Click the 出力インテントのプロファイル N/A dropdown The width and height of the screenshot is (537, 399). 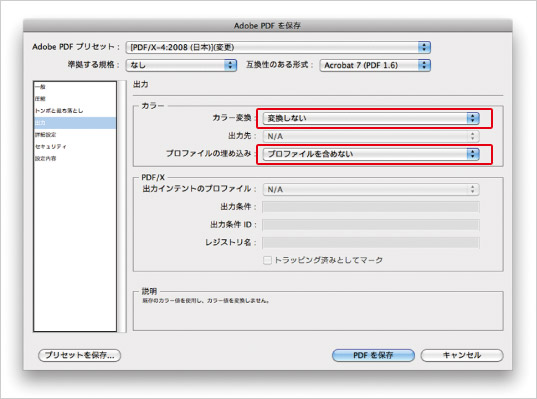pyautogui.click(x=371, y=189)
